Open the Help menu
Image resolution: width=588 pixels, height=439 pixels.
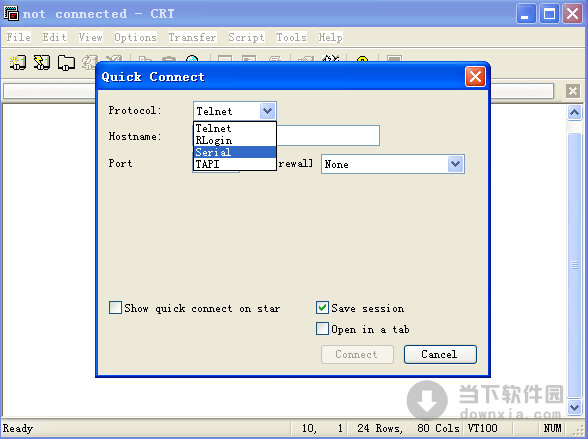point(330,37)
